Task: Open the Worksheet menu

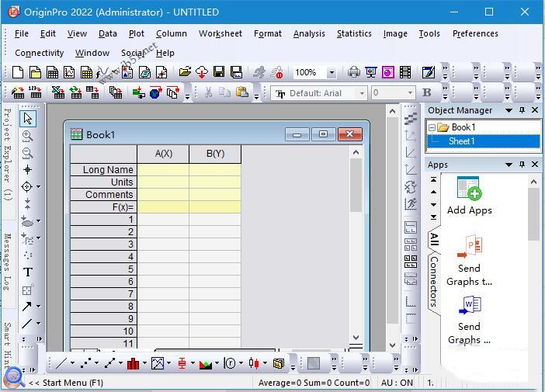Action: click(220, 33)
